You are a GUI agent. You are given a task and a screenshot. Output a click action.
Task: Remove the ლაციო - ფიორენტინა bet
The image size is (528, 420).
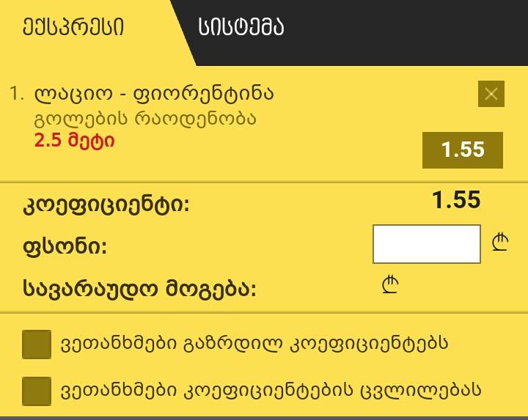(x=491, y=94)
